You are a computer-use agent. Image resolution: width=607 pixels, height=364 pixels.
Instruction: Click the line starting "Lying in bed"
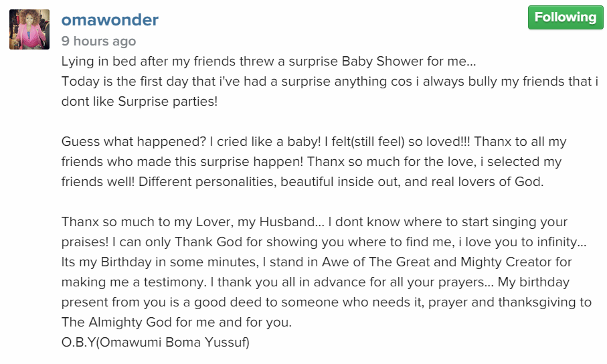click(x=268, y=62)
